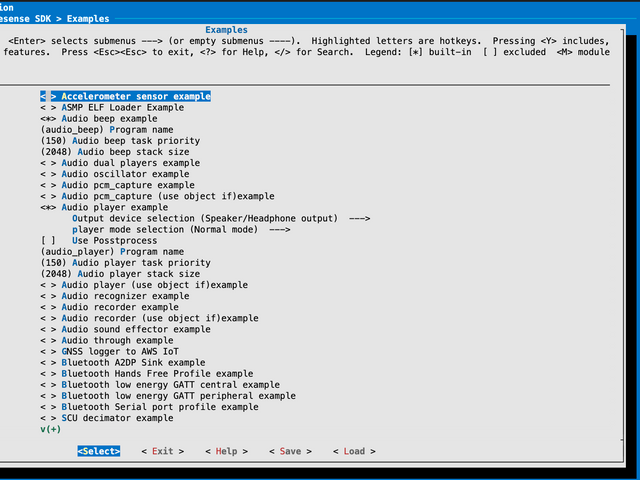Enable the Use Posstprocess checkbox
The height and width of the screenshot is (480, 640).
98,240
